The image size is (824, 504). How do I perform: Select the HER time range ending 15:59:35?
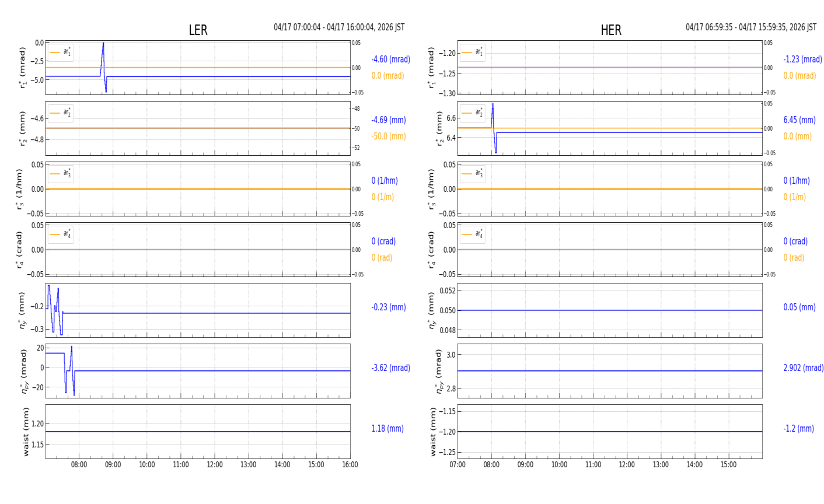pos(751,27)
